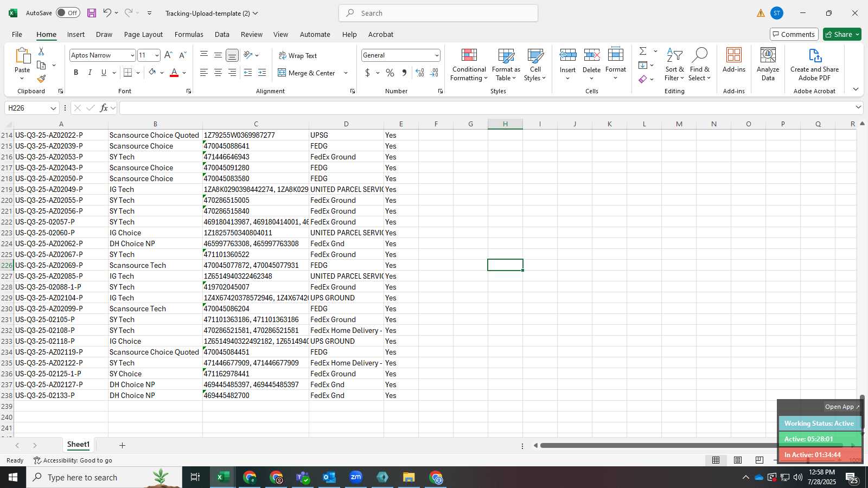Toggle Center alignment button
Image resolution: width=868 pixels, height=488 pixels.
[218, 73]
